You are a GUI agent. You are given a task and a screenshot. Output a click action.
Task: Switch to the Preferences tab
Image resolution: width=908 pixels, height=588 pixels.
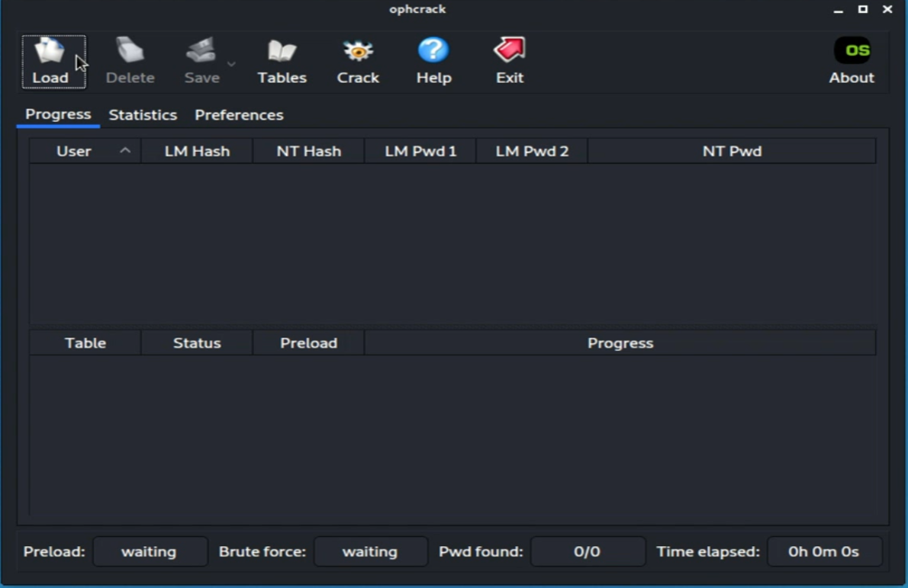[239, 114]
